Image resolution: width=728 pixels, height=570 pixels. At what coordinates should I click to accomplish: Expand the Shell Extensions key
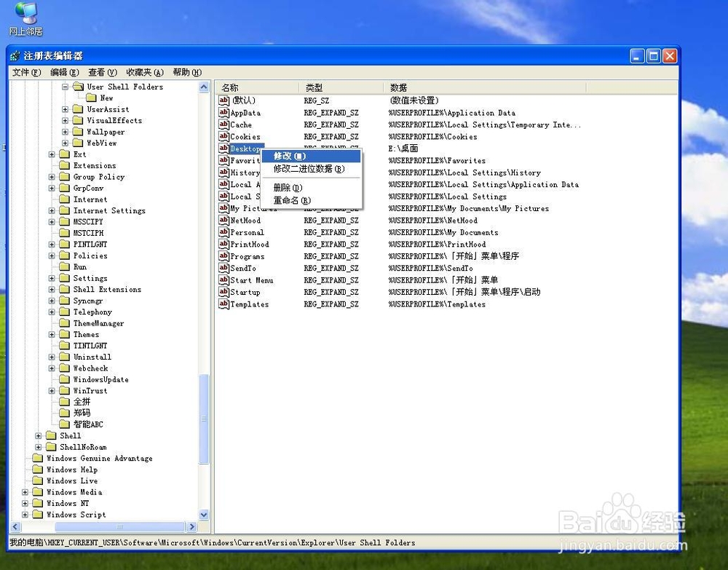tap(52, 289)
